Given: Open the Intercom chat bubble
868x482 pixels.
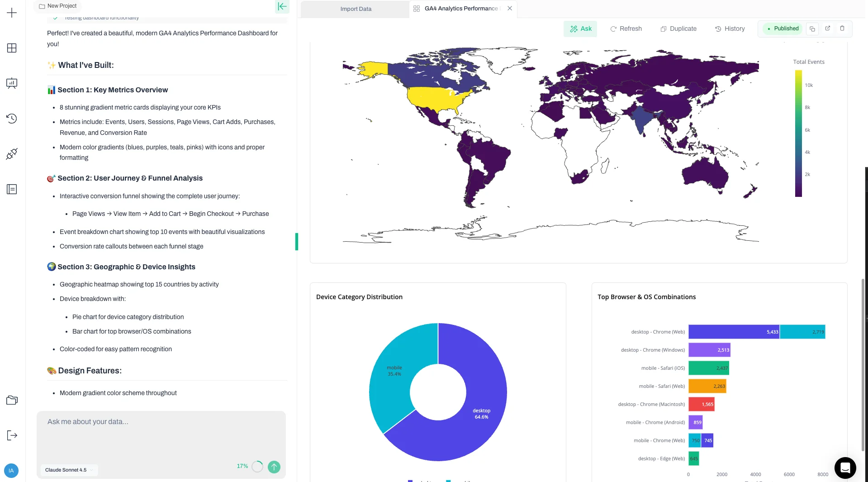Looking at the screenshot, I should pos(845,468).
